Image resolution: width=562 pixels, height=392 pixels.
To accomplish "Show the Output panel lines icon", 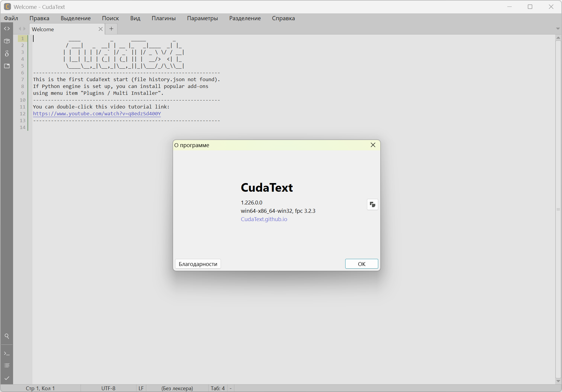I will (x=7, y=366).
